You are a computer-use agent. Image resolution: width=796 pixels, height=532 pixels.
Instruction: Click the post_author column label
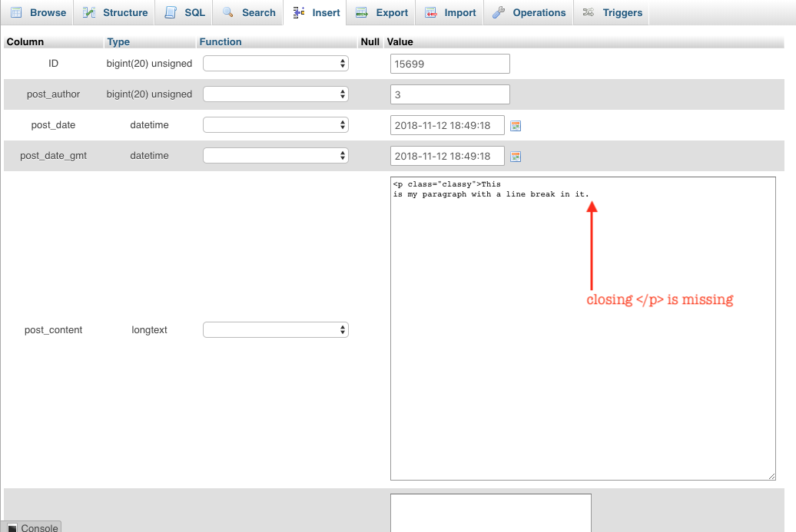[53, 94]
